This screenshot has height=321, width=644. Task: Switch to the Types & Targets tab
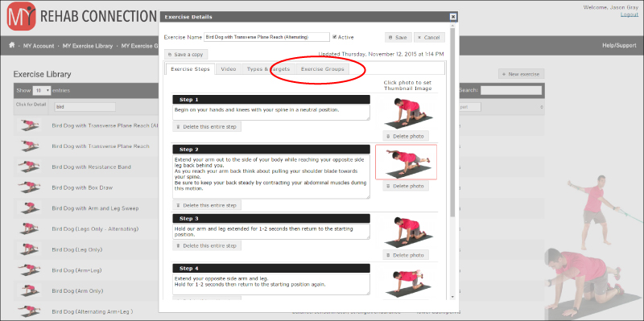pos(268,69)
